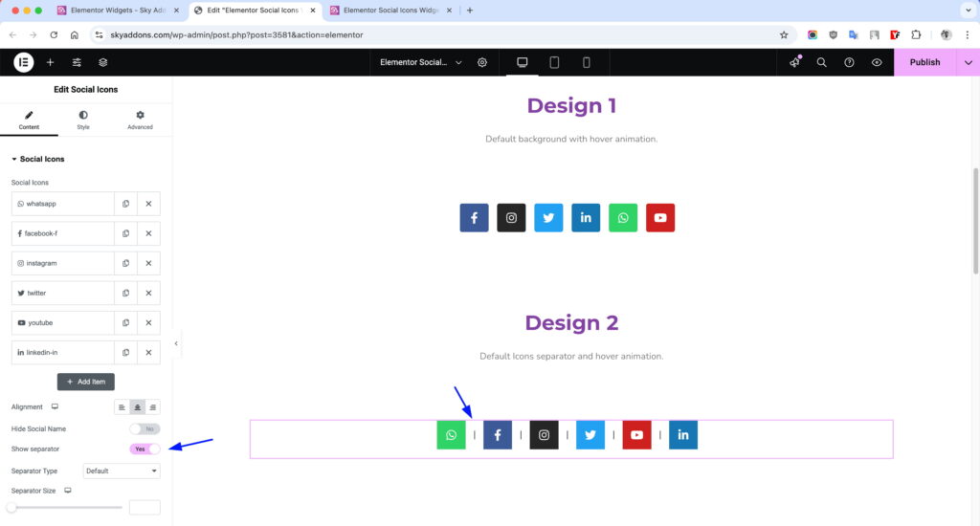Click the add element plus icon
Viewport: 980px width, 526px height.
pyautogui.click(x=50, y=62)
